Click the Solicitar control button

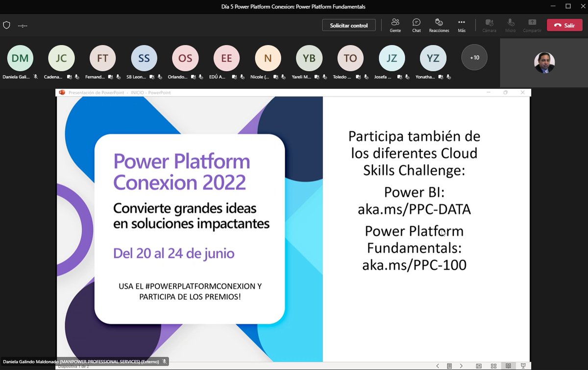[349, 25]
